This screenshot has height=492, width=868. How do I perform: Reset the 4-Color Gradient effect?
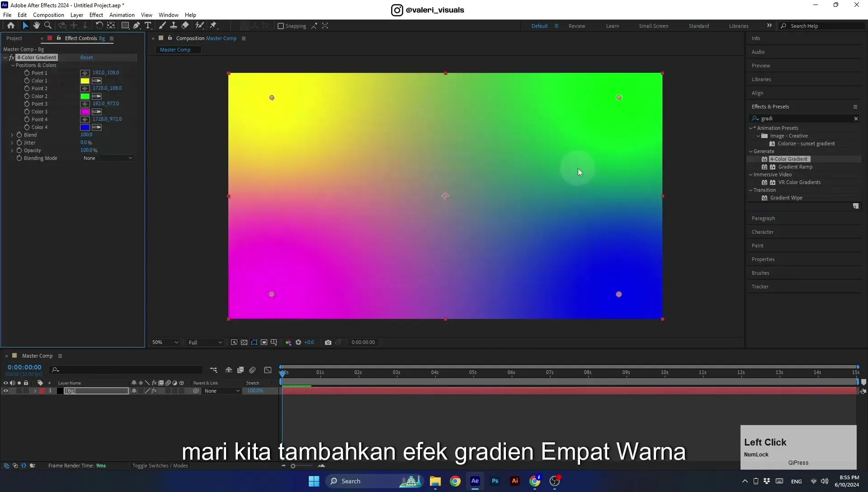[x=86, y=57]
